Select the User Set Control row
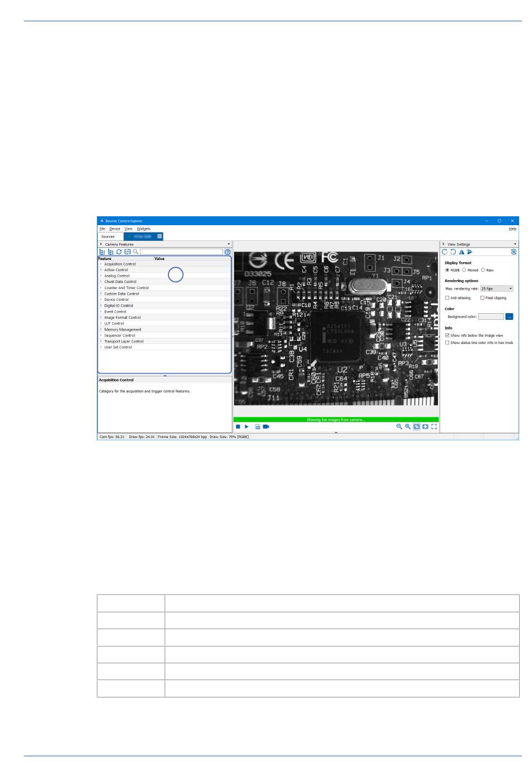532x777 pixels. click(165, 347)
